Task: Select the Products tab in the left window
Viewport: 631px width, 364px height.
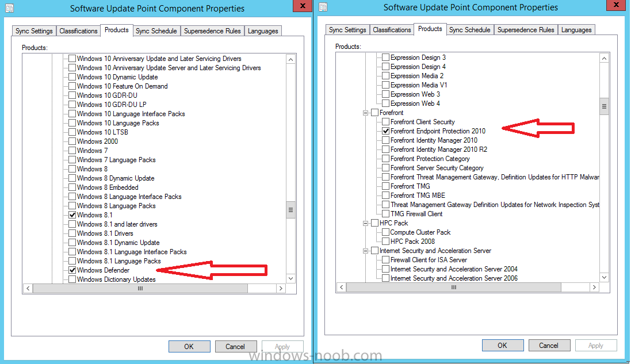Action: click(x=117, y=30)
